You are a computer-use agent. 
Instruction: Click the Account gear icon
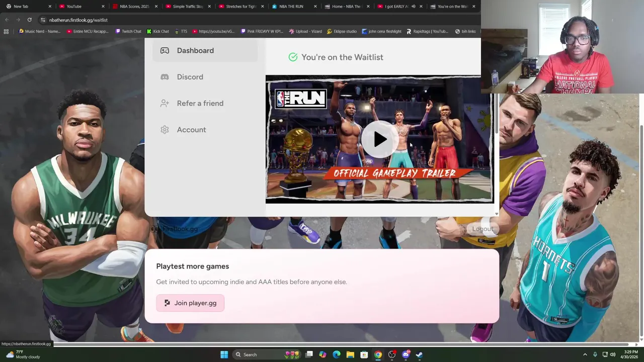tap(165, 130)
